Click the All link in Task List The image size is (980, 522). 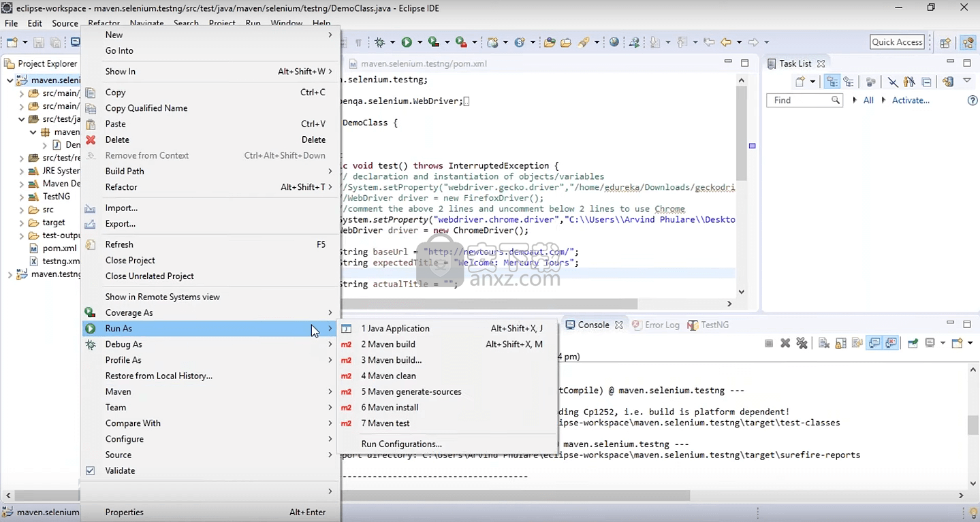868,100
